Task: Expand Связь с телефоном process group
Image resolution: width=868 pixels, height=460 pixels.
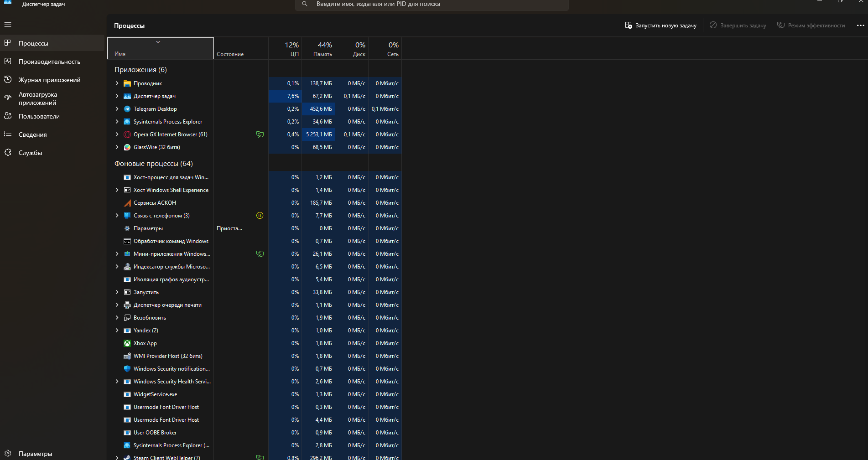Action: tap(117, 216)
